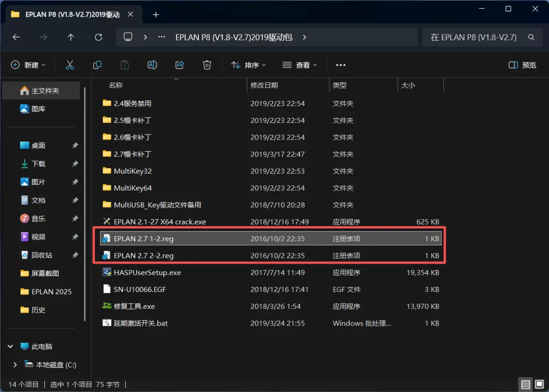This screenshot has height=392, width=549.
Task: Select EPLAN 2.7 1-2.reg file
Action: tap(270, 239)
